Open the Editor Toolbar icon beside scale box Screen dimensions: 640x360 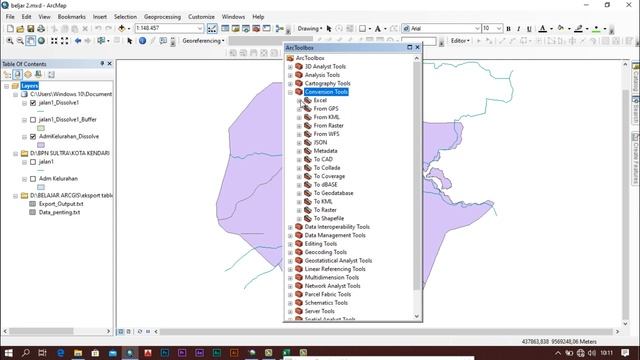[x=212, y=29]
